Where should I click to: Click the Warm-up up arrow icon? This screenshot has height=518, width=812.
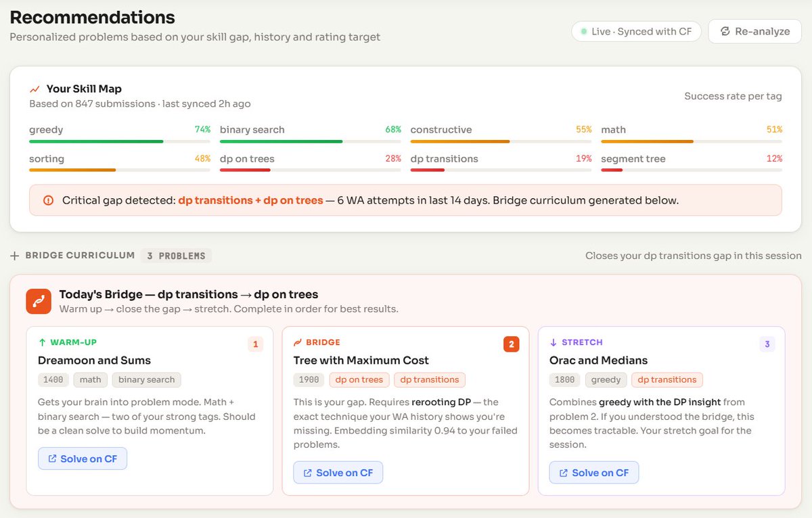[43, 342]
